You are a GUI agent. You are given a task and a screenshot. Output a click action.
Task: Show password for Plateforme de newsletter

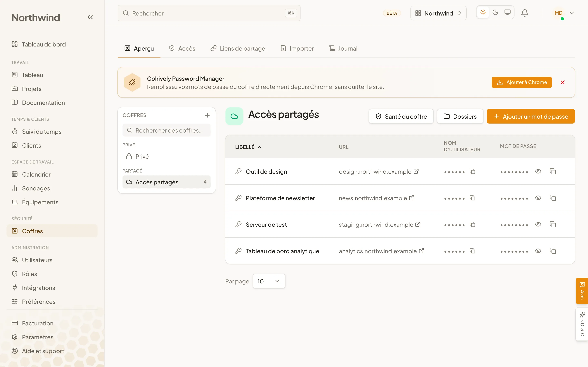tap(538, 198)
